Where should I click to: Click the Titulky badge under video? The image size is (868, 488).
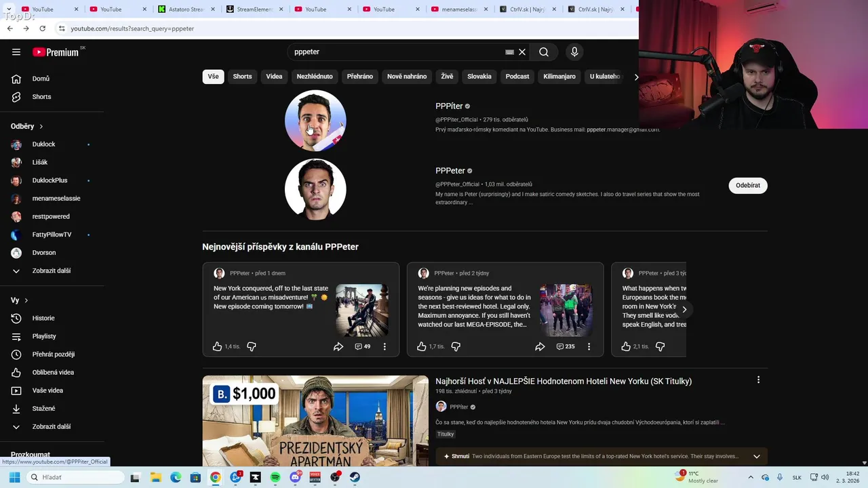pos(446,434)
